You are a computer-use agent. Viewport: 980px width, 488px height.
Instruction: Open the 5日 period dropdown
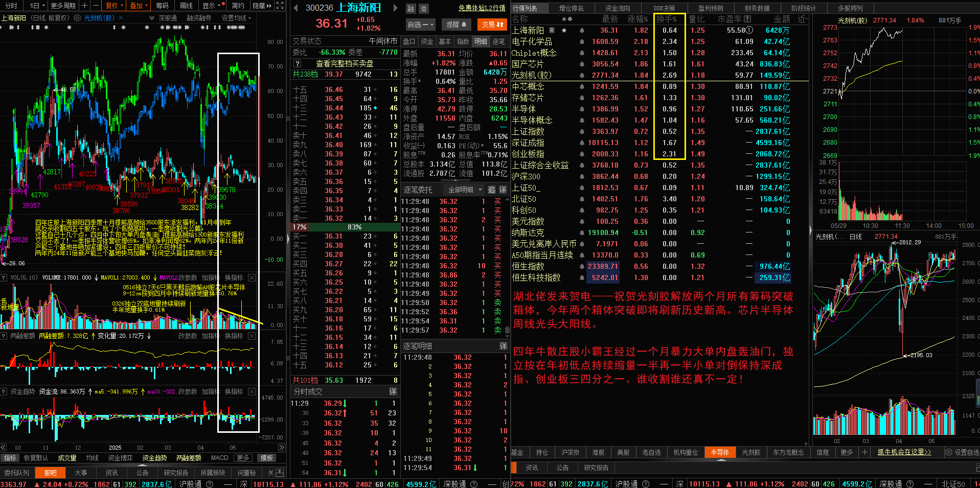(37, 6)
